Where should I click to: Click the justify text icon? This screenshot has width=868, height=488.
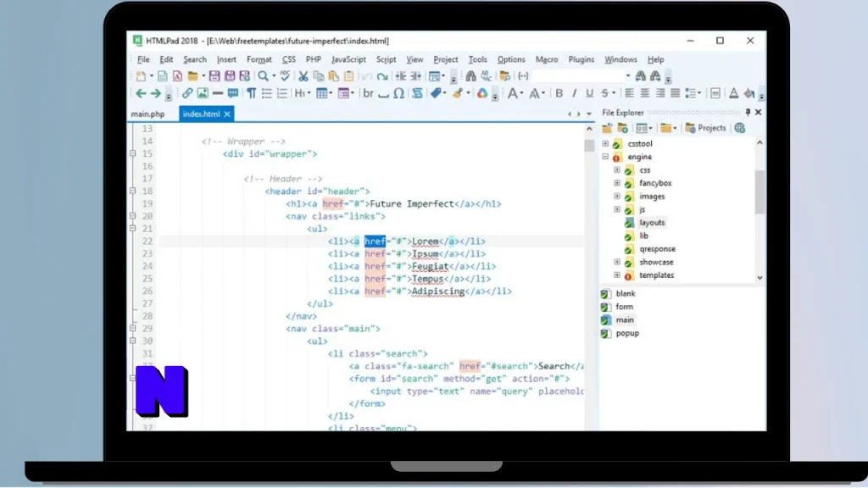(x=675, y=93)
